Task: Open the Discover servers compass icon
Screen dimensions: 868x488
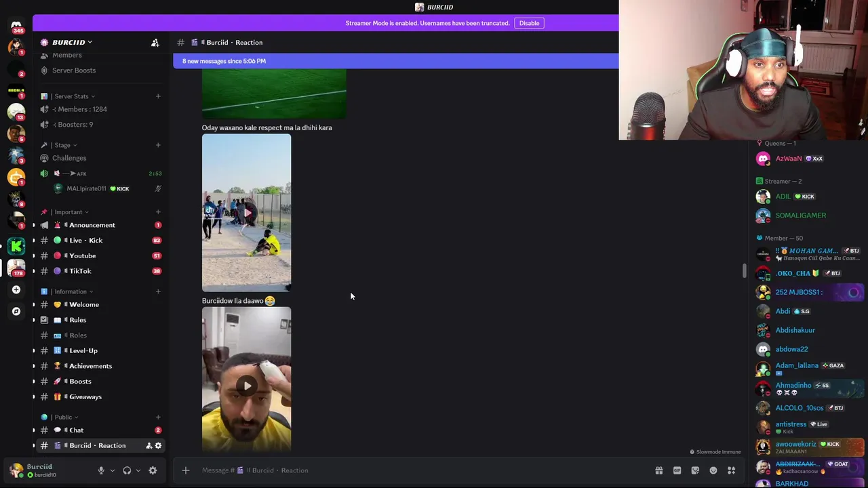Action: pos(16,311)
